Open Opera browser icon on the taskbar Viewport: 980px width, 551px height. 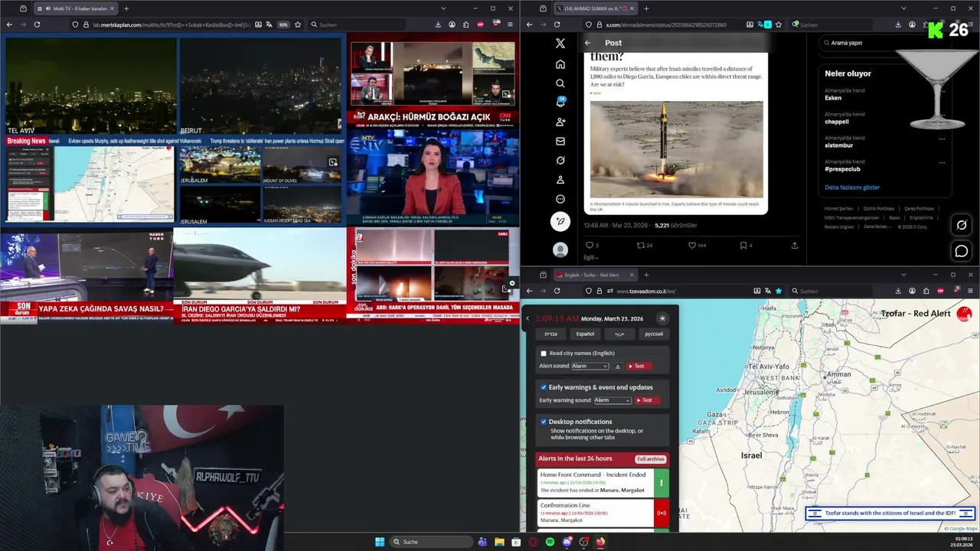[x=533, y=542]
